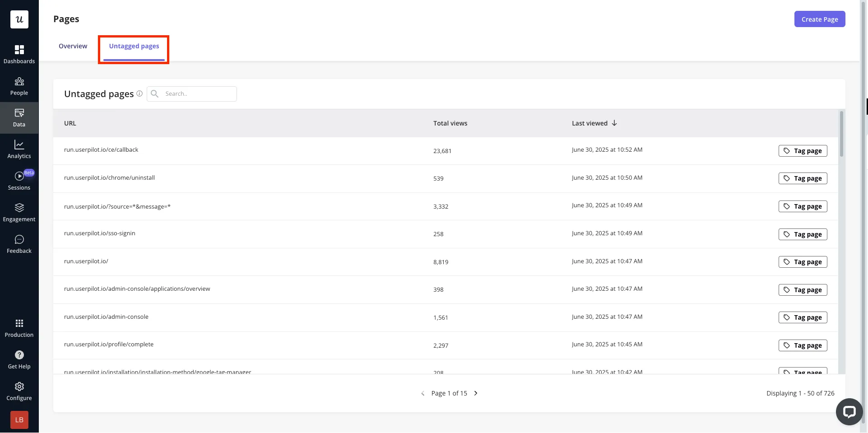Click run.userpilot.io/chrome/uninstall URL text

pyautogui.click(x=109, y=178)
